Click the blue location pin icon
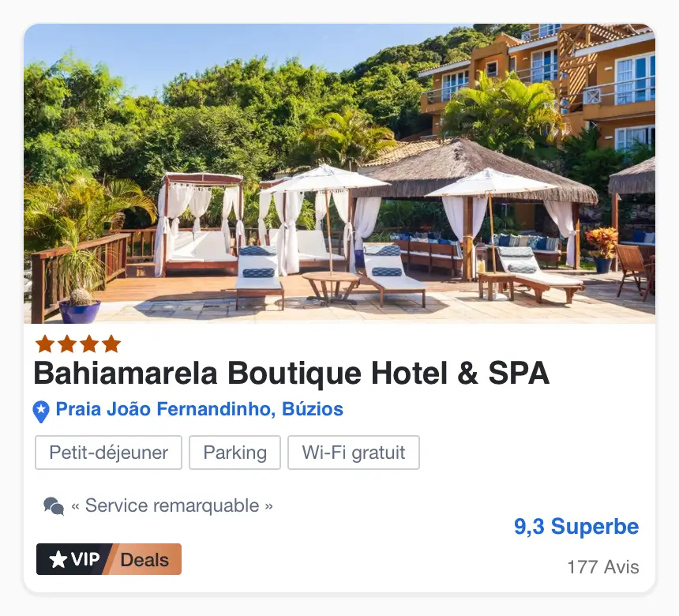 pyautogui.click(x=41, y=411)
